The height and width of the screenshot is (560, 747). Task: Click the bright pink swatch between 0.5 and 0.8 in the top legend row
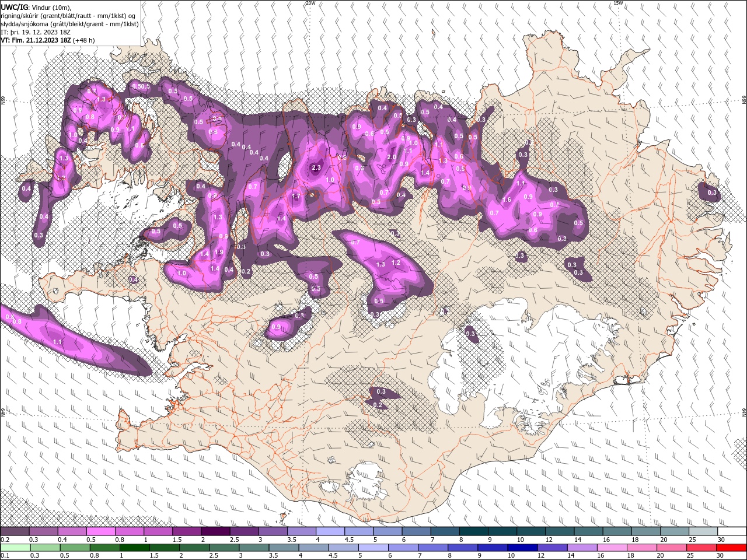coord(100,532)
